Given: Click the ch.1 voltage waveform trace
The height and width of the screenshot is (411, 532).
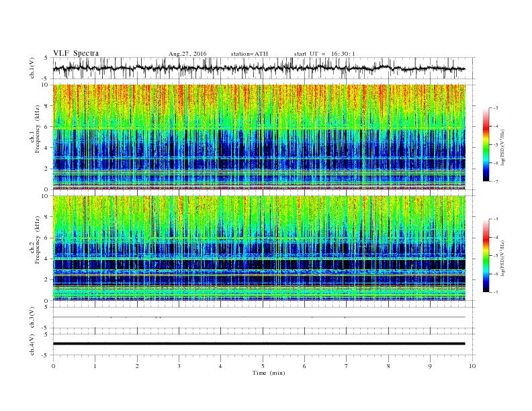Looking at the screenshot, I should (x=259, y=68).
